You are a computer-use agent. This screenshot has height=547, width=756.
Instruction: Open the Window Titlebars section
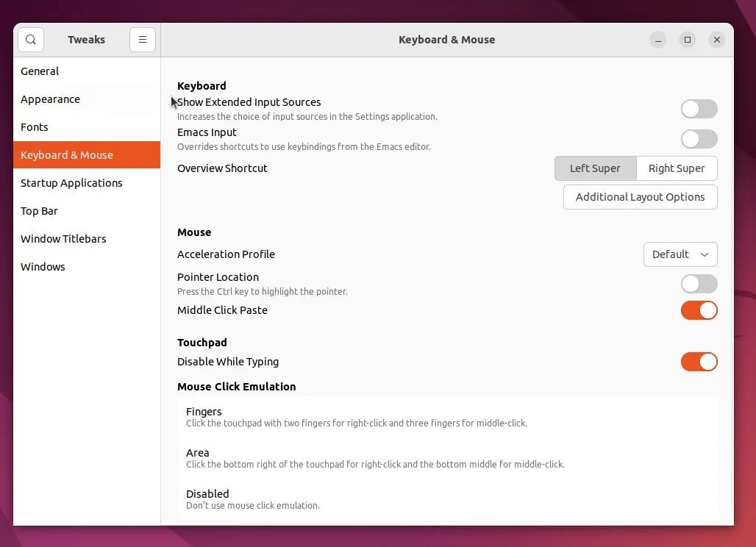pyautogui.click(x=63, y=238)
